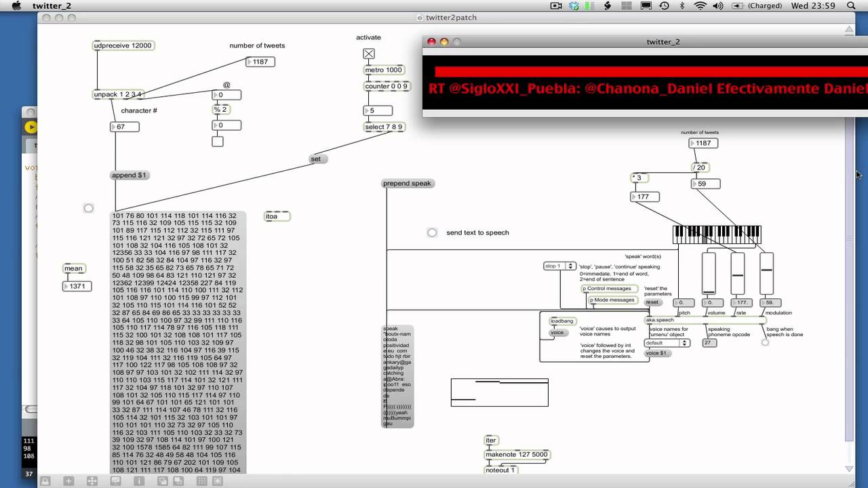Click the 'voice $1' message box
This screenshot has height=488, width=868.
coord(656,353)
